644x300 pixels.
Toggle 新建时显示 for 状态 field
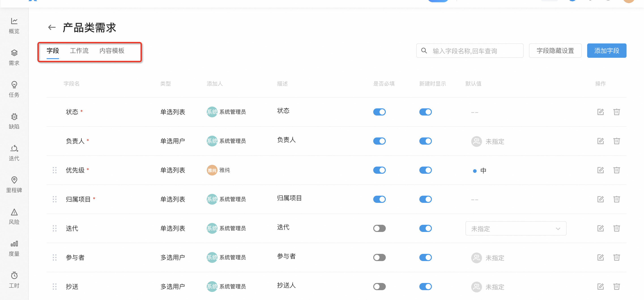(425, 112)
